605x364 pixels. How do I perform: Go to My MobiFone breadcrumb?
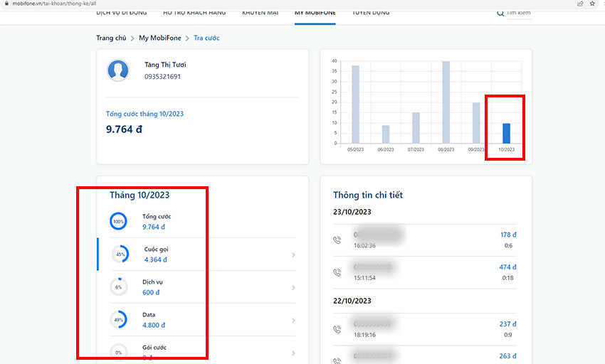pos(159,38)
